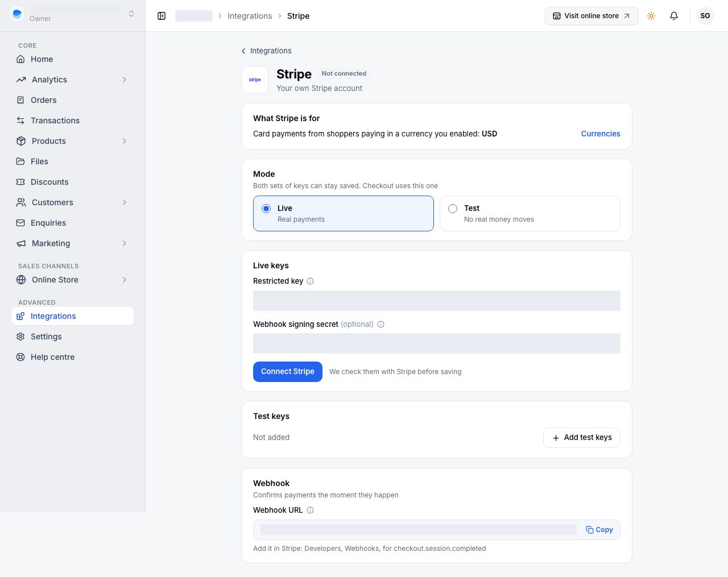Screen dimensions: 728x577
Task: Copy the webhook URL
Action: pyautogui.click(x=599, y=530)
